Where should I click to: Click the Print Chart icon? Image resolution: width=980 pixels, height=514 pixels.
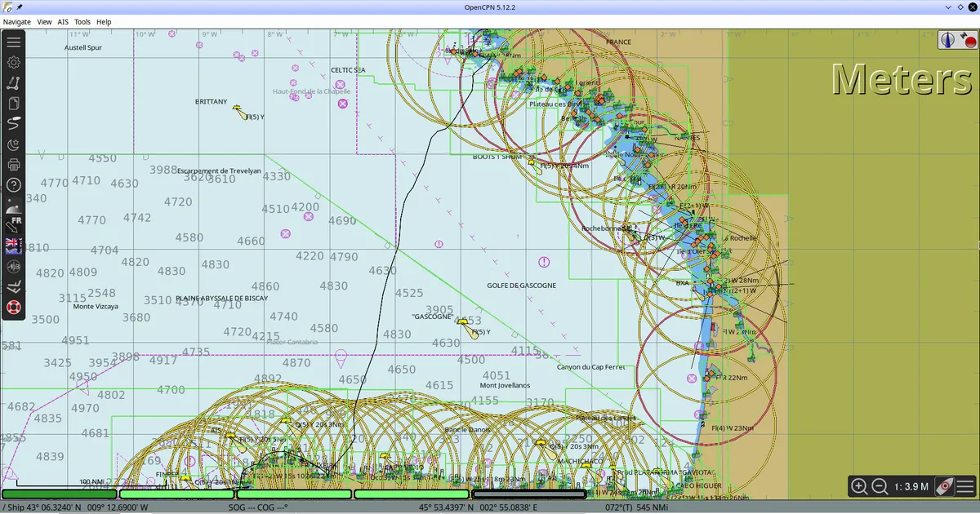point(14,165)
